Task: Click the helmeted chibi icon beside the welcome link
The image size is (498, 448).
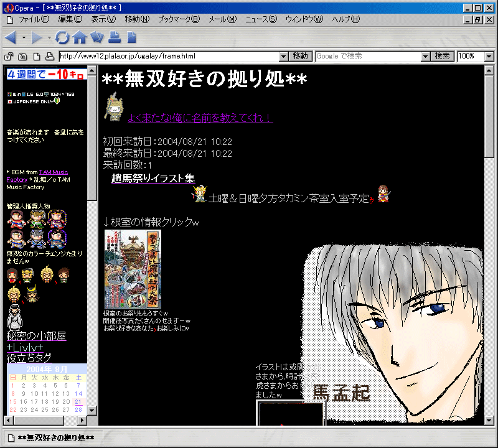Action: [x=114, y=106]
